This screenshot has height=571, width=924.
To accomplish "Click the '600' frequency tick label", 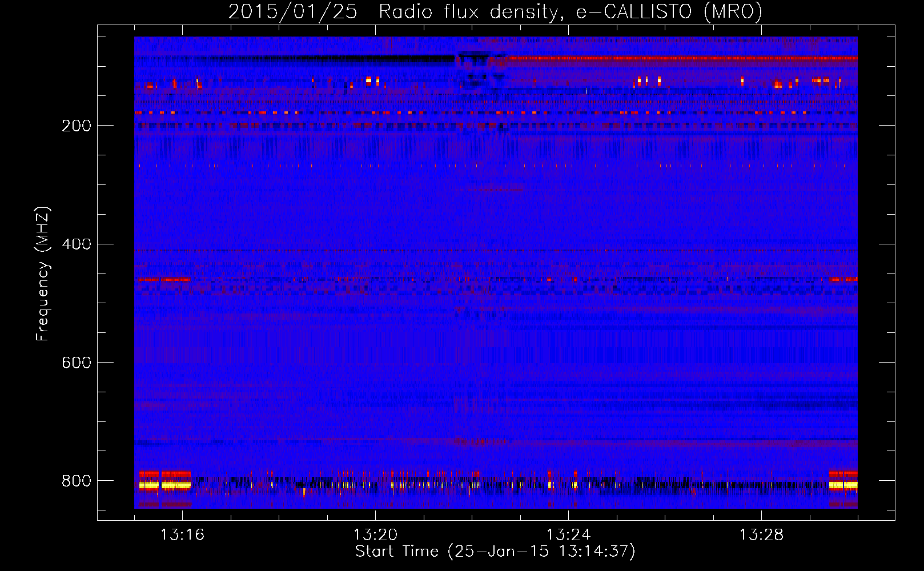I will click(77, 363).
